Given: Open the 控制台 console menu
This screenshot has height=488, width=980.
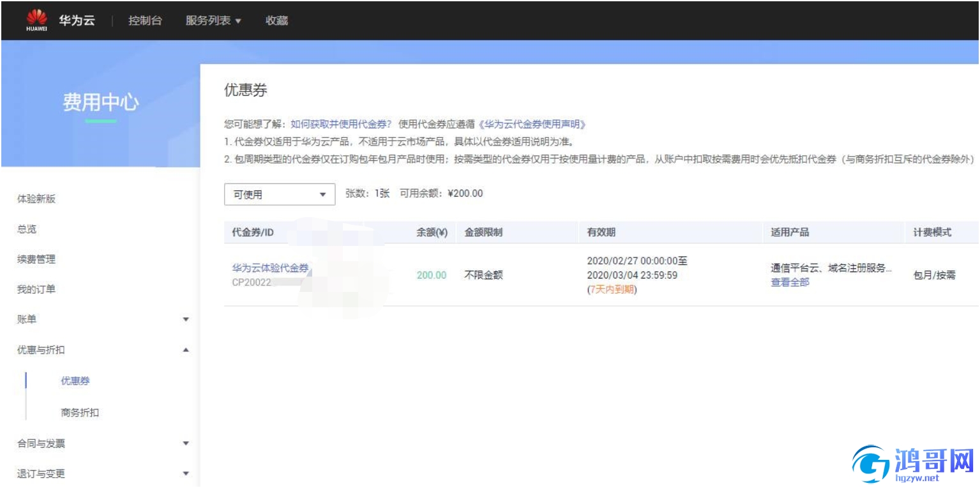Looking at the screenshot, I should pos(145,20).
